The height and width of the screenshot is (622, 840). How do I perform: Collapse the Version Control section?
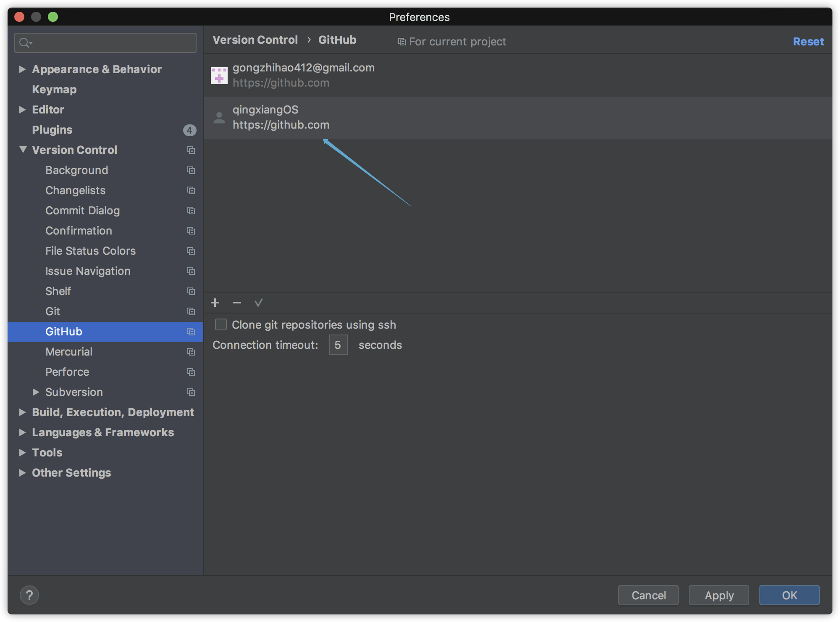[x=23, y=150]
